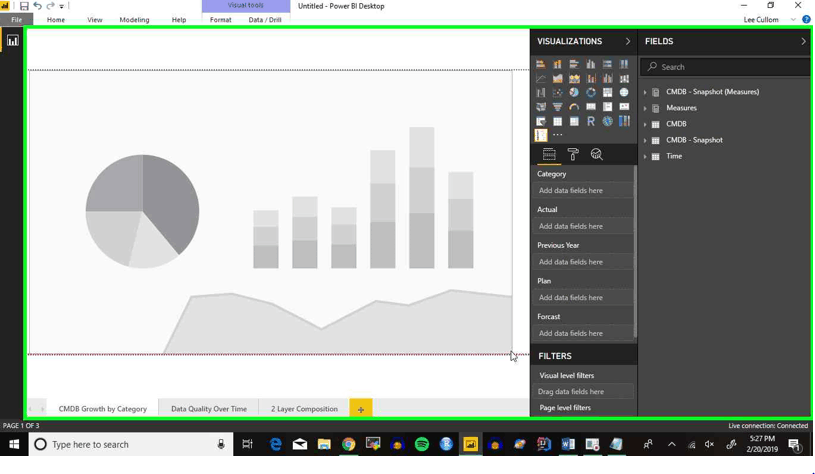Select the filled map visual
815x474 pixels.
coord(541,107)
